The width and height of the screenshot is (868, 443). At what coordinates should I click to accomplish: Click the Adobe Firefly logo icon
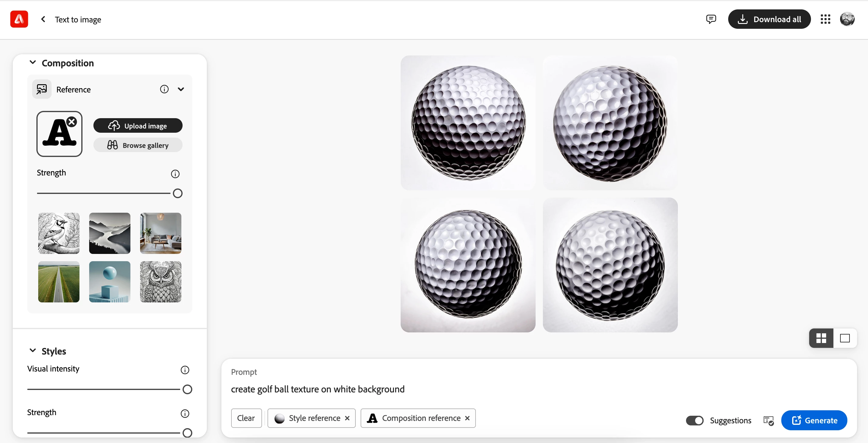[19, 19]
